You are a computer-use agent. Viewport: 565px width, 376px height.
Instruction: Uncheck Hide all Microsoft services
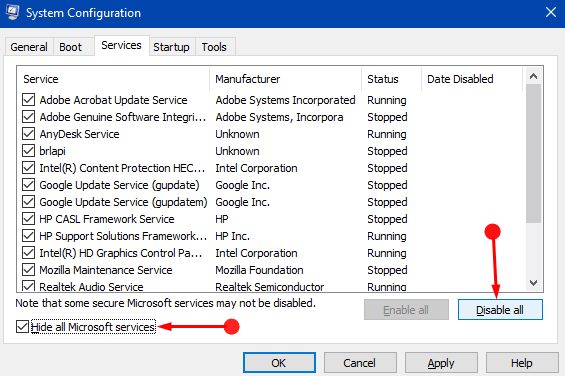(x=22, y=327)
